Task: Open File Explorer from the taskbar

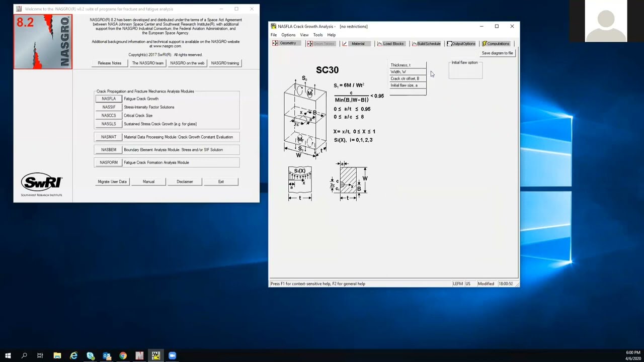Action: point(57,356)
